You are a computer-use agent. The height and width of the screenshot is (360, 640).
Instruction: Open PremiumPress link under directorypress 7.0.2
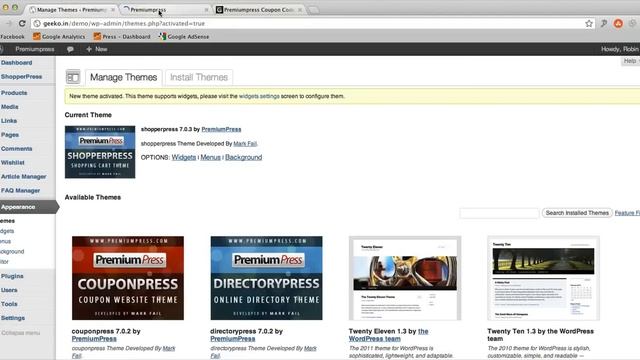[x=233, y=339]
